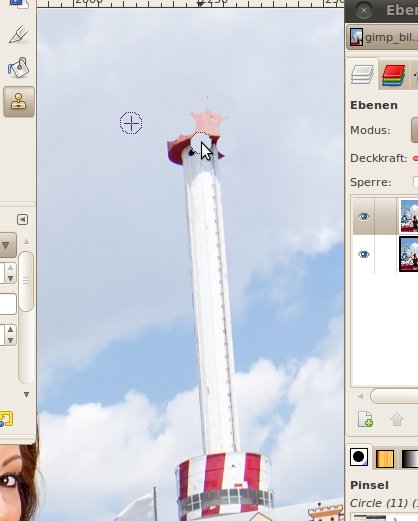Switch to the Patterns tab with orange texture icon
Image resolution: width=418 pixels, height=521 pixels.
[385, 458]
